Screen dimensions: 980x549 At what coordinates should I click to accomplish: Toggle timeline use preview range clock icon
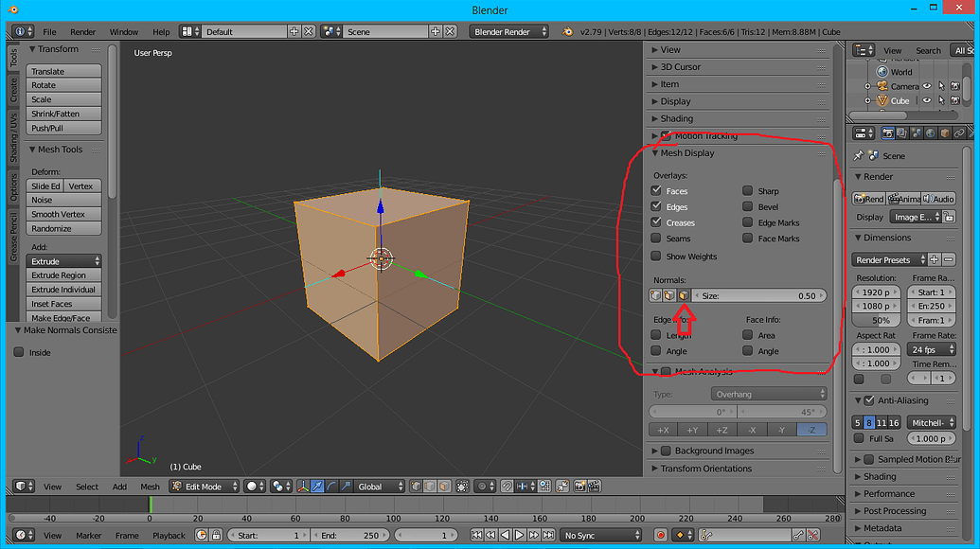tap(202, 535)
